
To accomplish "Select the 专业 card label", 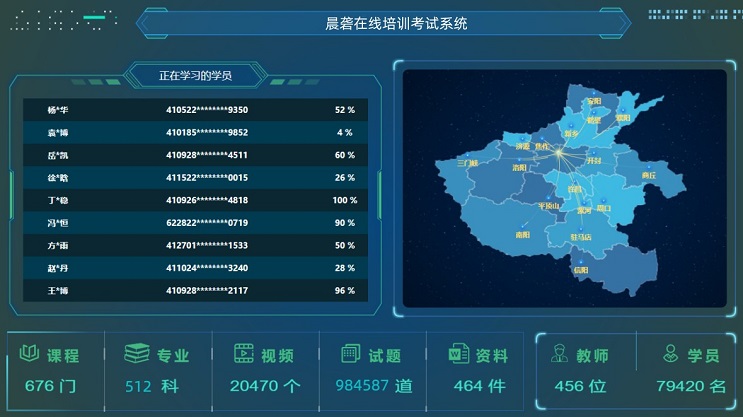I will click(173, 356).
